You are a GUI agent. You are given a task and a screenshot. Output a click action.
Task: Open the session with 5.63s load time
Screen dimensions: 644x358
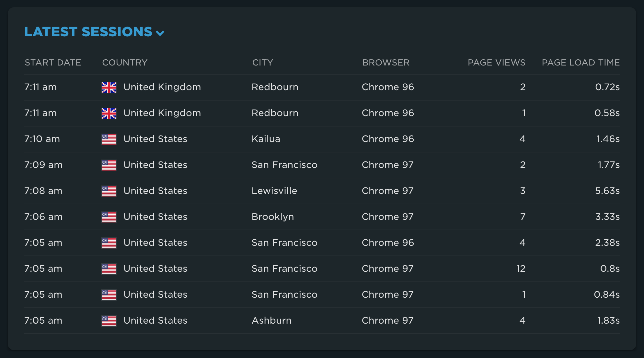point(607,191)
